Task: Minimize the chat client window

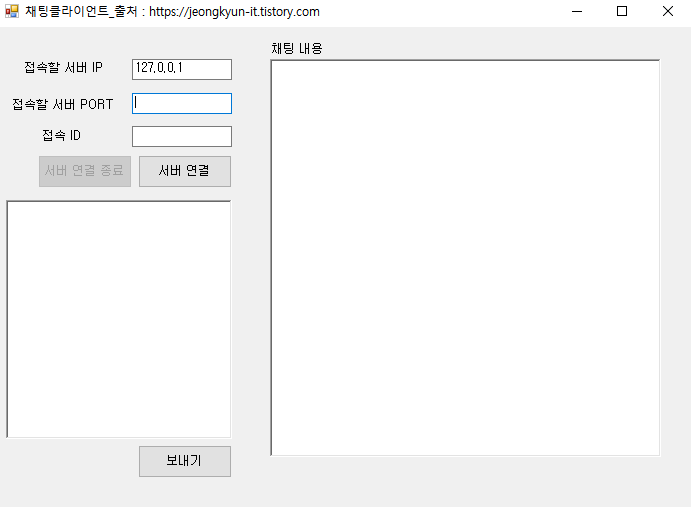Action: click(577, 11)
